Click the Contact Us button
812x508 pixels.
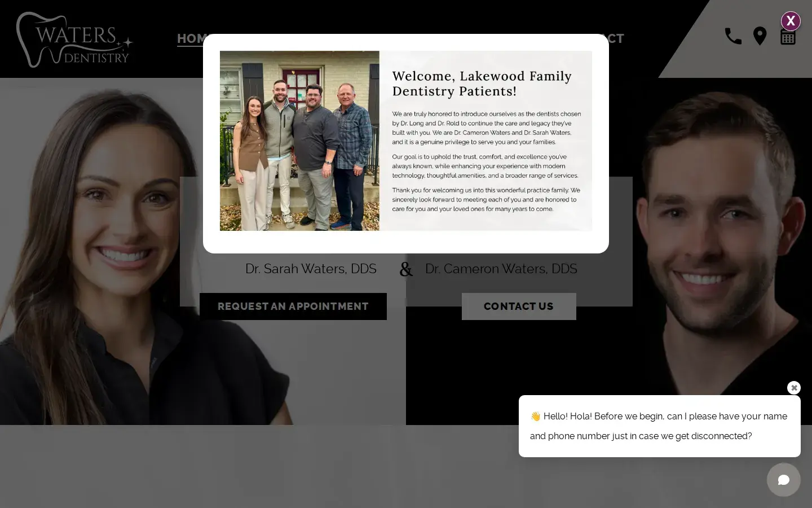click(x=519, y=306)
